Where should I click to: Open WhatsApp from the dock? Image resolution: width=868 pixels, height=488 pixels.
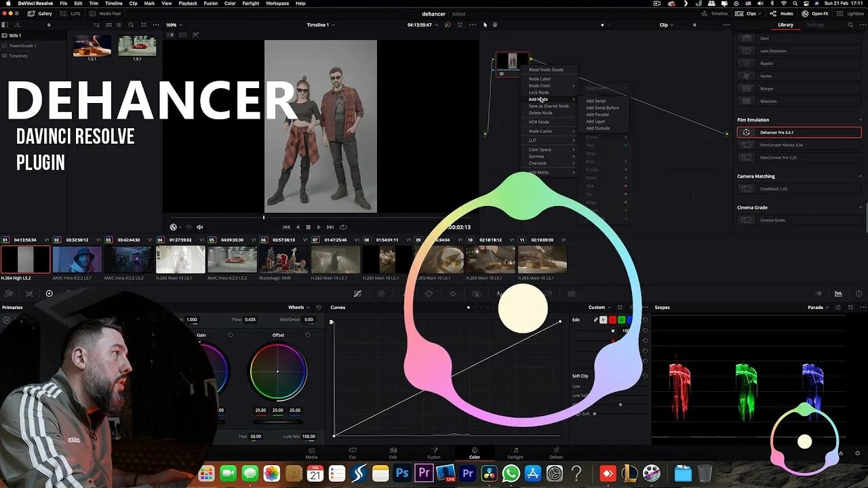coord(511,473)
